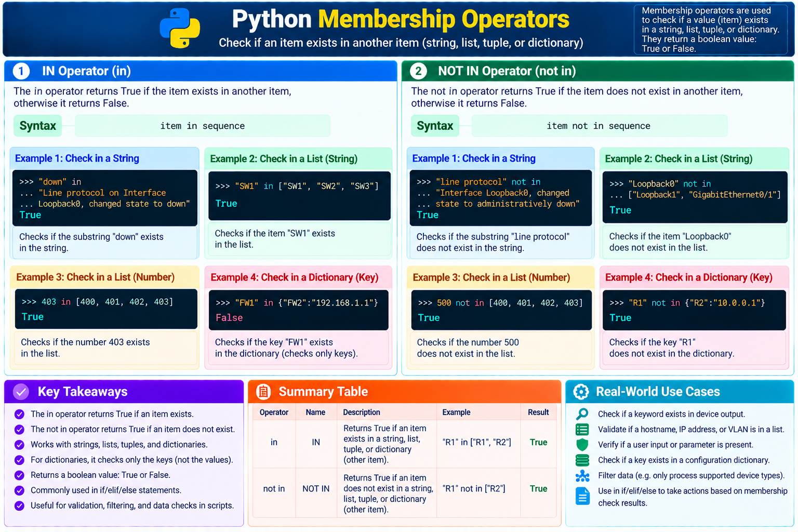
Task: Click the check bullet for "The not in operator" takeaway
Action: (19, 429)
